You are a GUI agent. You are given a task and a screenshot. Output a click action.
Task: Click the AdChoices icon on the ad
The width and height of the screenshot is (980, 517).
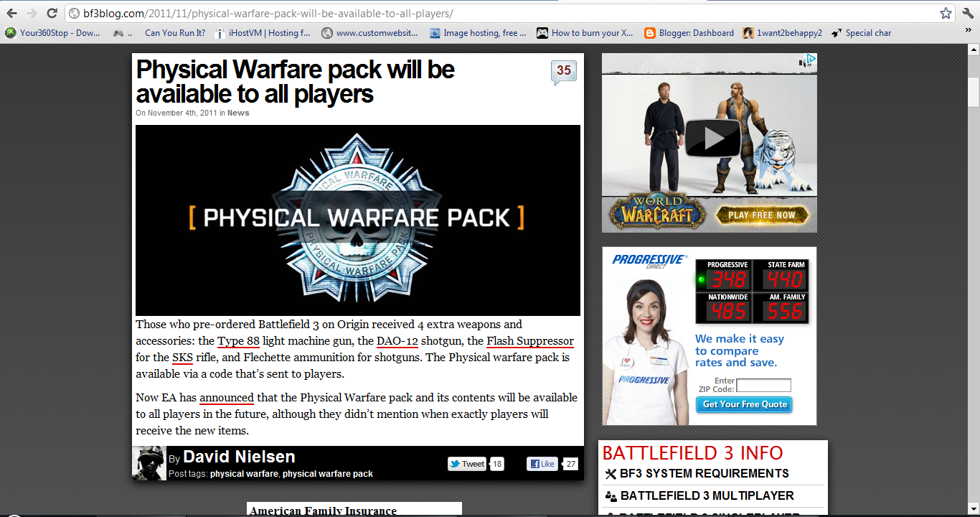810,61
